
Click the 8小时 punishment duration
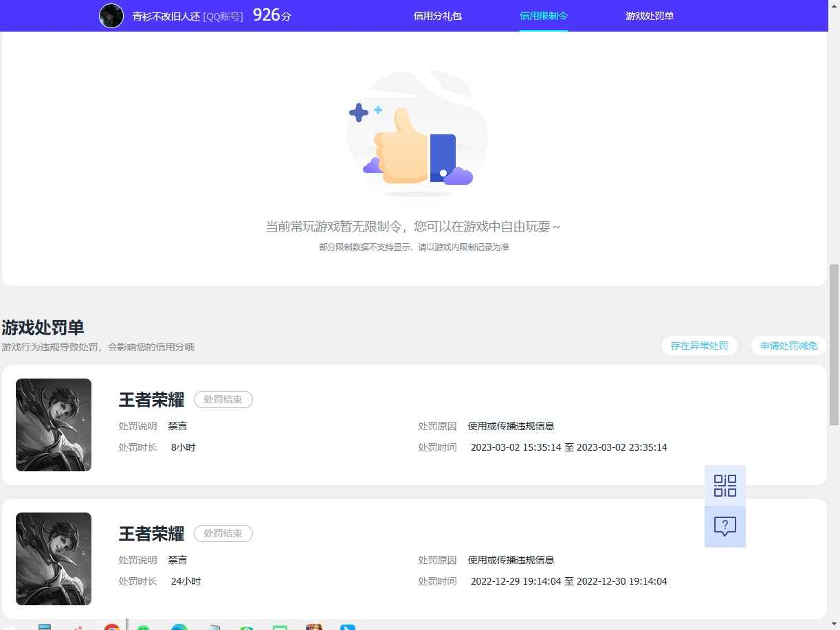tap(184, 447)
